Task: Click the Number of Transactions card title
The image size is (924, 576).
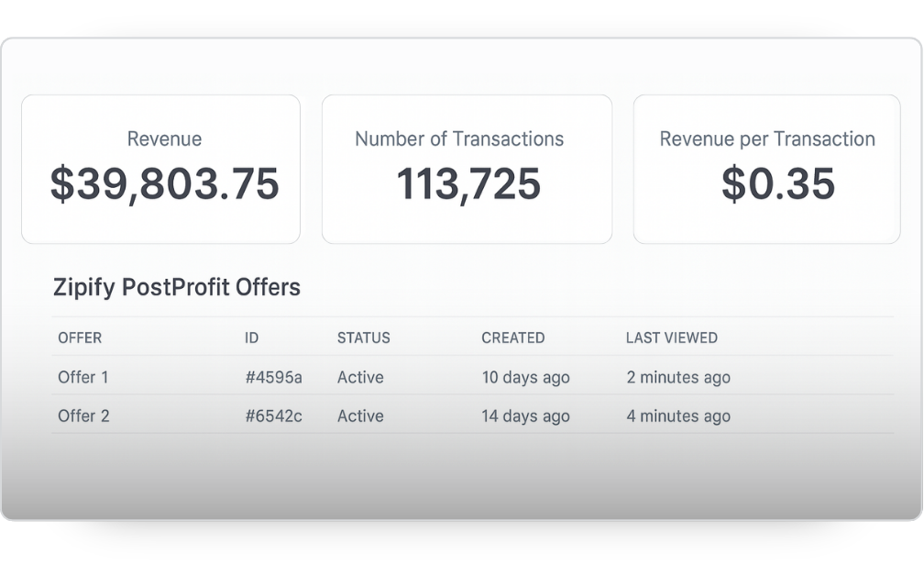Action: tap(459, 139)
